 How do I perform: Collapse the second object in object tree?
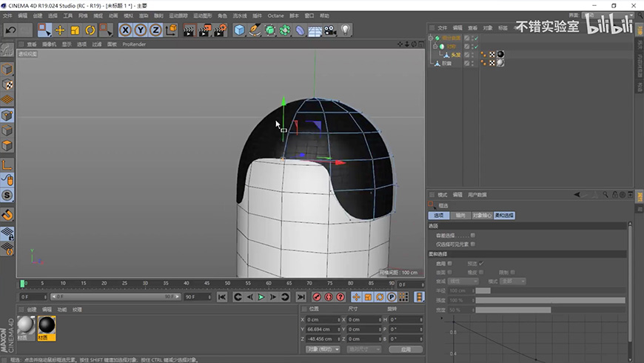pos(435,47)
